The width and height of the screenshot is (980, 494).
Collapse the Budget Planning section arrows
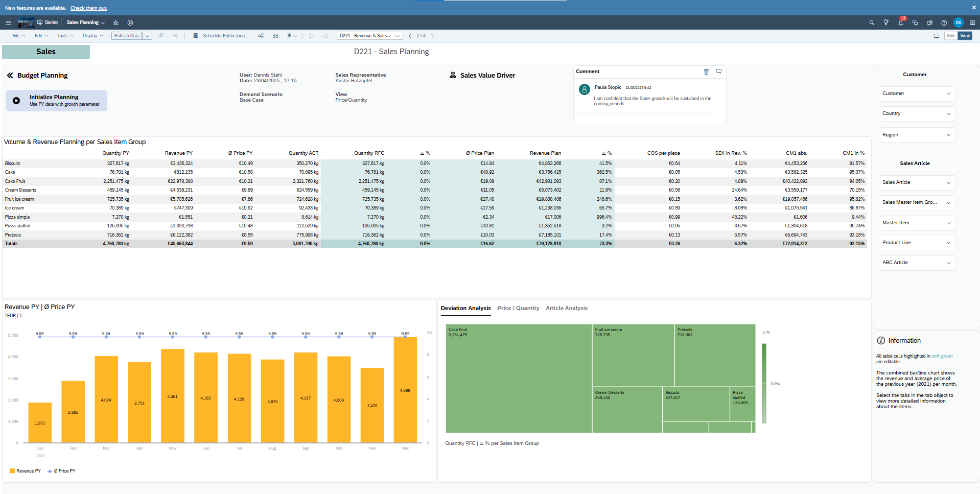10,76
